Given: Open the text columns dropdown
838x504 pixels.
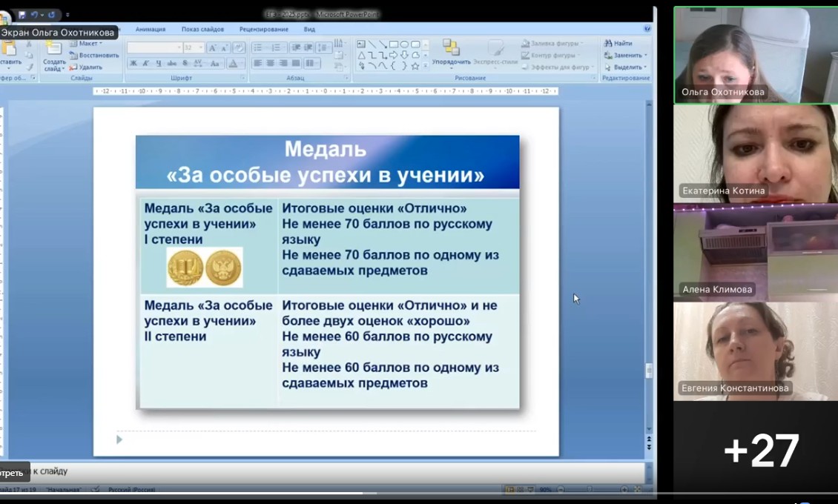Looking at the screenshot, I should coord(311,64).
